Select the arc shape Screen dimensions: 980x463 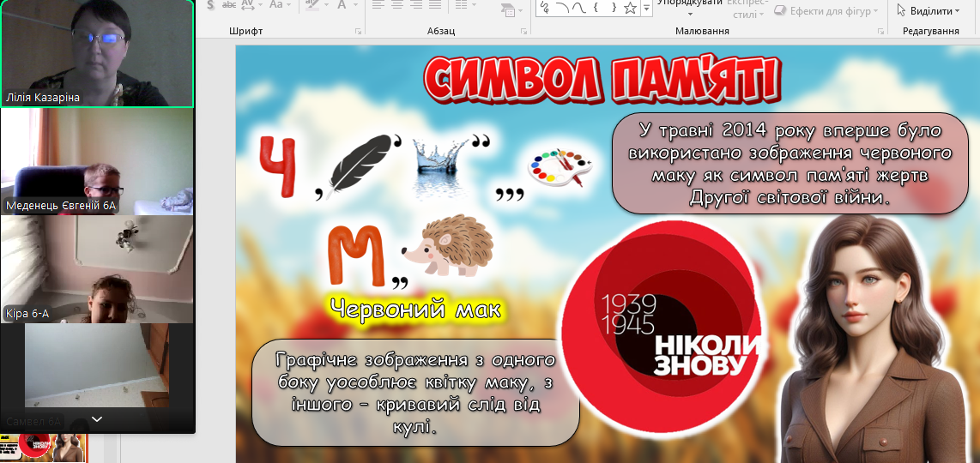click(562, 8)
